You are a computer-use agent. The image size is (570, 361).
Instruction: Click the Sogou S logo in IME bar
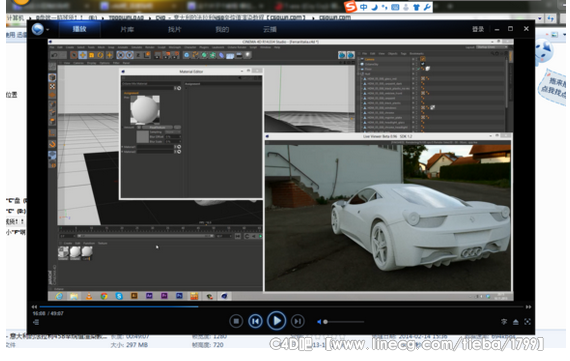(350, 7)
